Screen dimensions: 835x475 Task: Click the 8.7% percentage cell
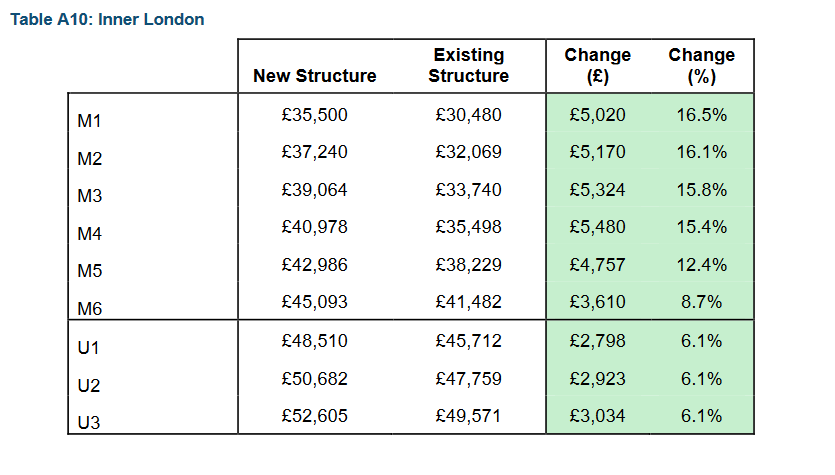[702, 302]
